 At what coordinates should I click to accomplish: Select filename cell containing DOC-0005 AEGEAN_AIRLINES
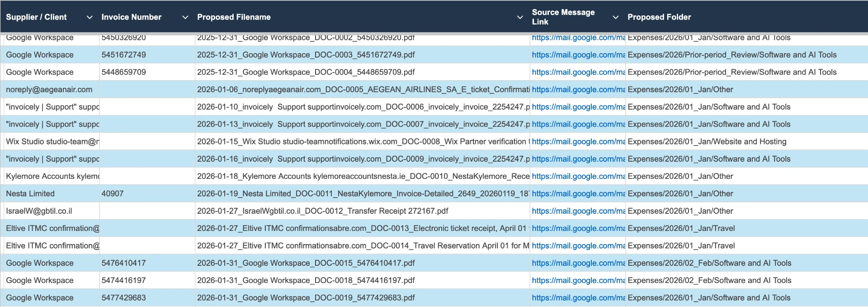point(363,90)
